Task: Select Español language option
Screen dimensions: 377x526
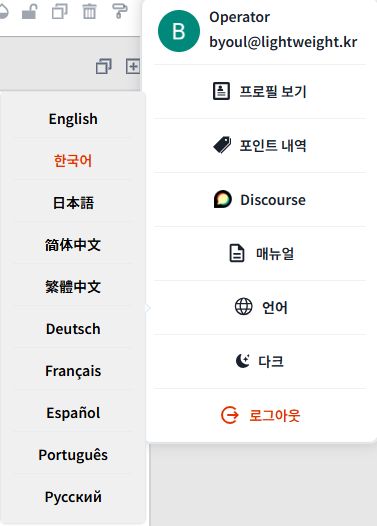Action: [73, 413]
